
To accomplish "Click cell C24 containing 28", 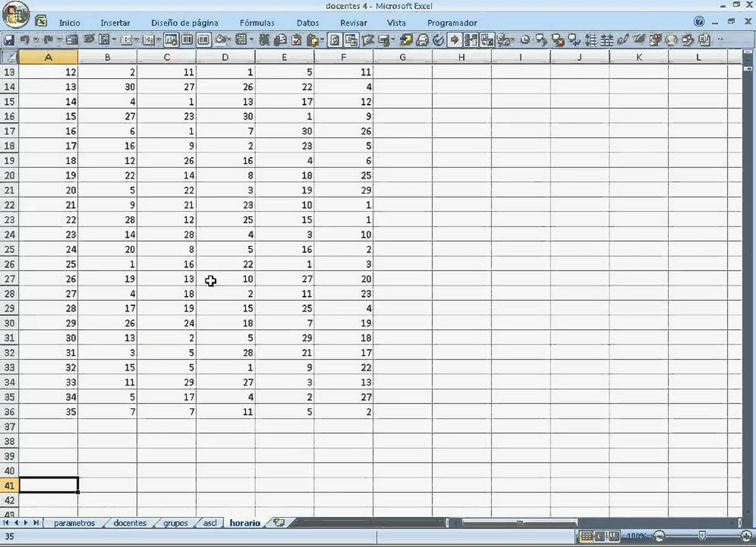I will tap(167, 235).
